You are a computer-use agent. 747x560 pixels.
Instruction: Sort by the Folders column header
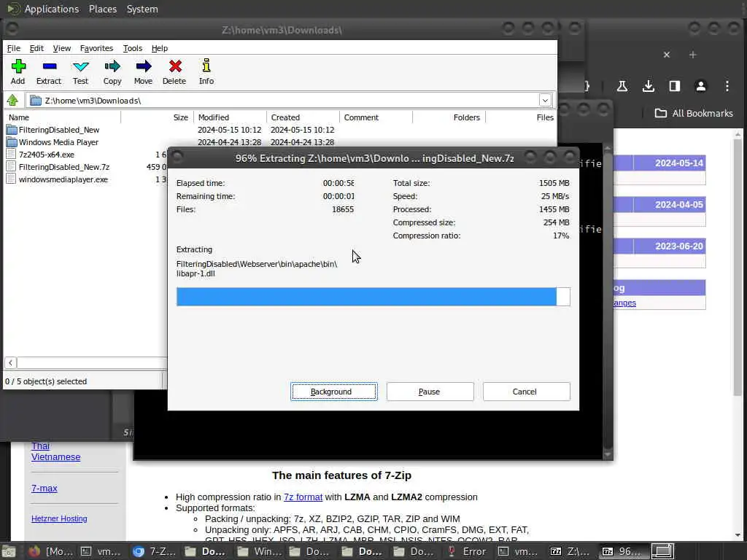449,117
